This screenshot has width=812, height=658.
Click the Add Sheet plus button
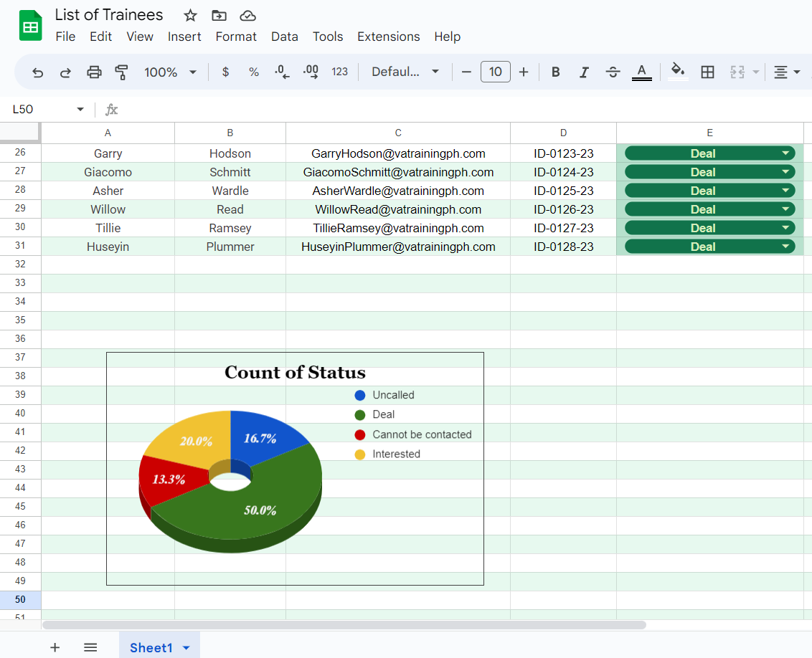point(55,647)
